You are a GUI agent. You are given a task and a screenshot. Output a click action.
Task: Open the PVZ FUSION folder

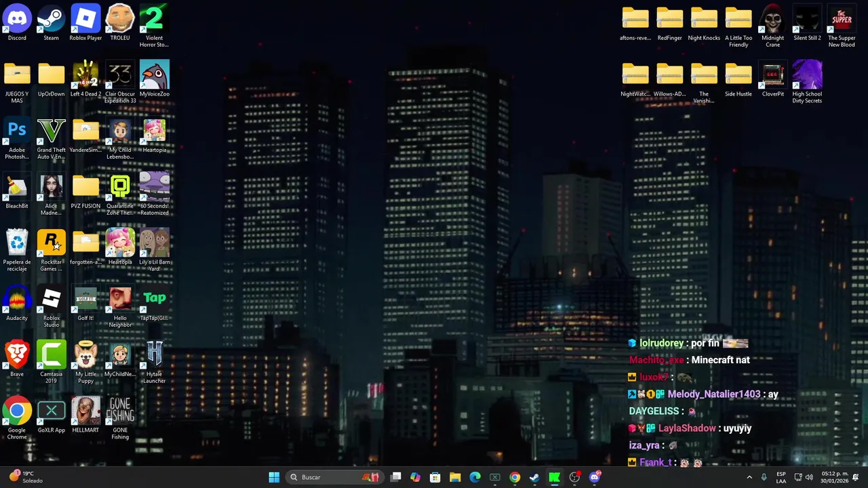point(85,192)
